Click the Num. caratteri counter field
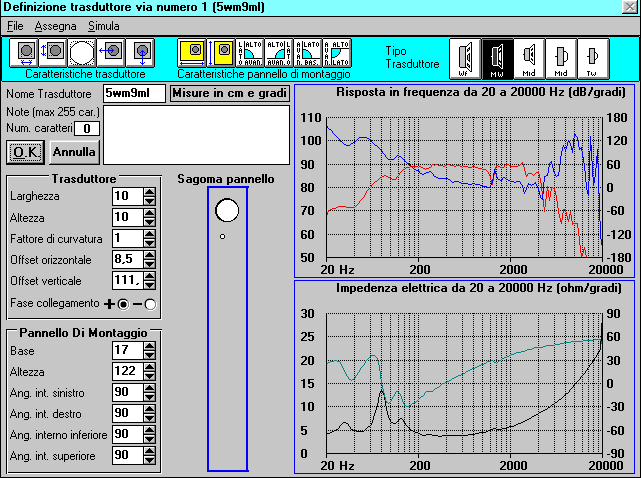The width and height of the screenshot is (641, 478). point(87,129)
